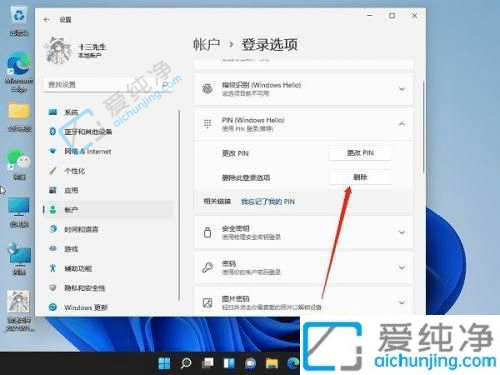The height and width of the screenshot is (375, 500).
Task: Open File Explorer from the taskbar
Action: click(272, 363)
